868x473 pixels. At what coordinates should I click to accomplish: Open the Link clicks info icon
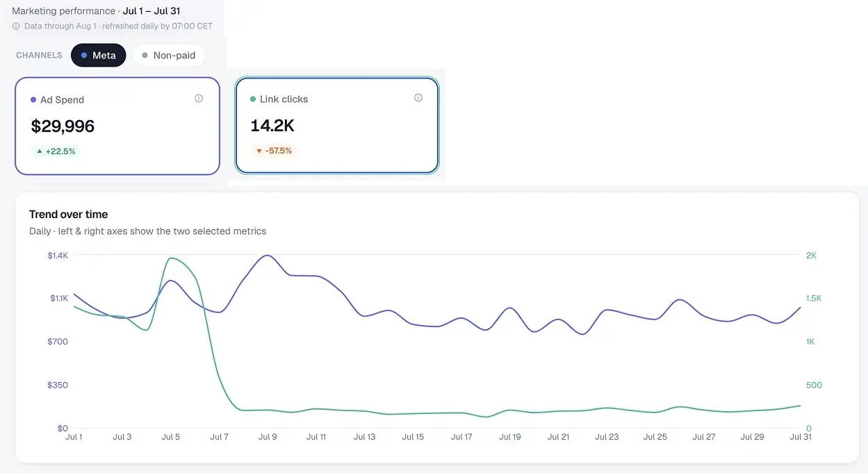418,98
